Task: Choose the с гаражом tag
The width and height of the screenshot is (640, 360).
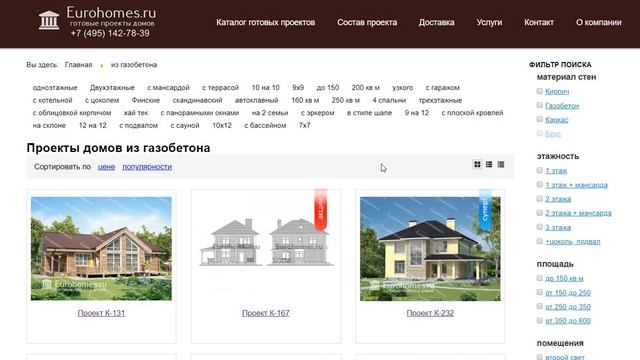Action: [442, 88]
